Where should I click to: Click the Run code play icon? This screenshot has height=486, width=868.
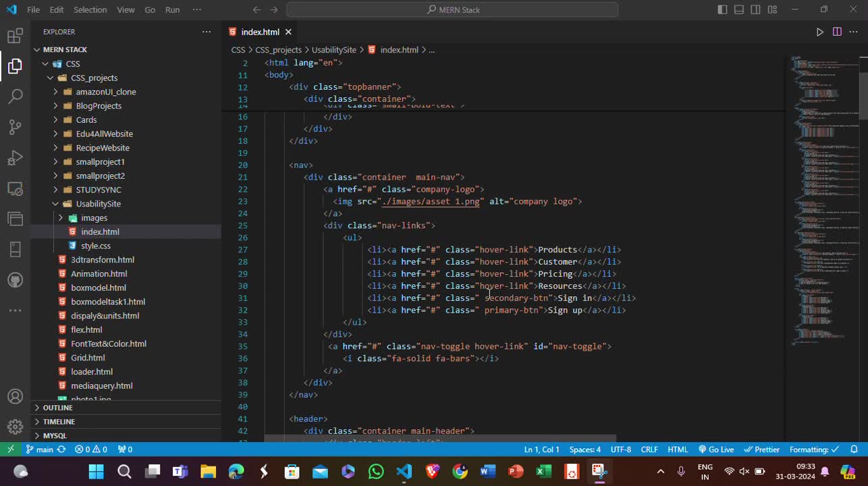819,32
